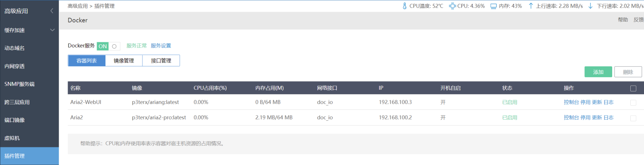Collapse the sidebar with the left chevron
The width and height of the screenshot is (644, 165).
(52, 11)
